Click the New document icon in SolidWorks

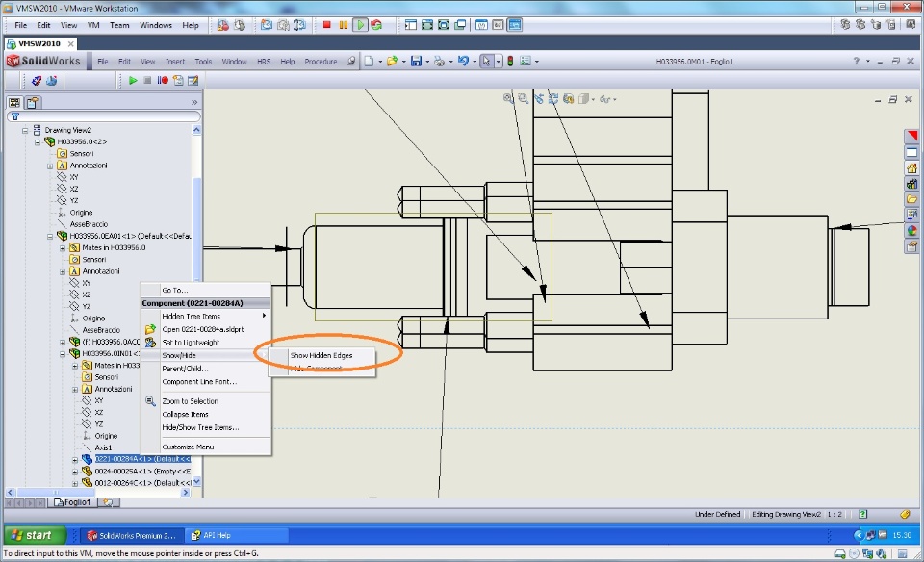(x=369, y=61)
